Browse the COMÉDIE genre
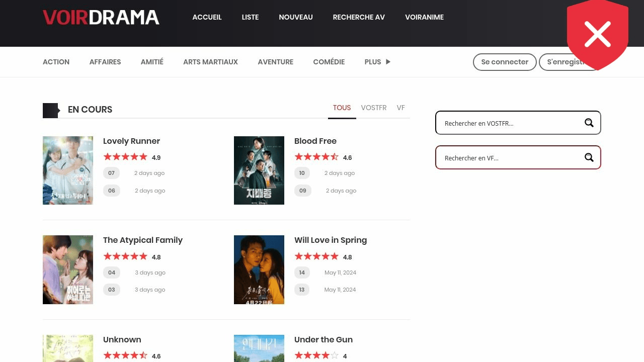 point(329,62)
